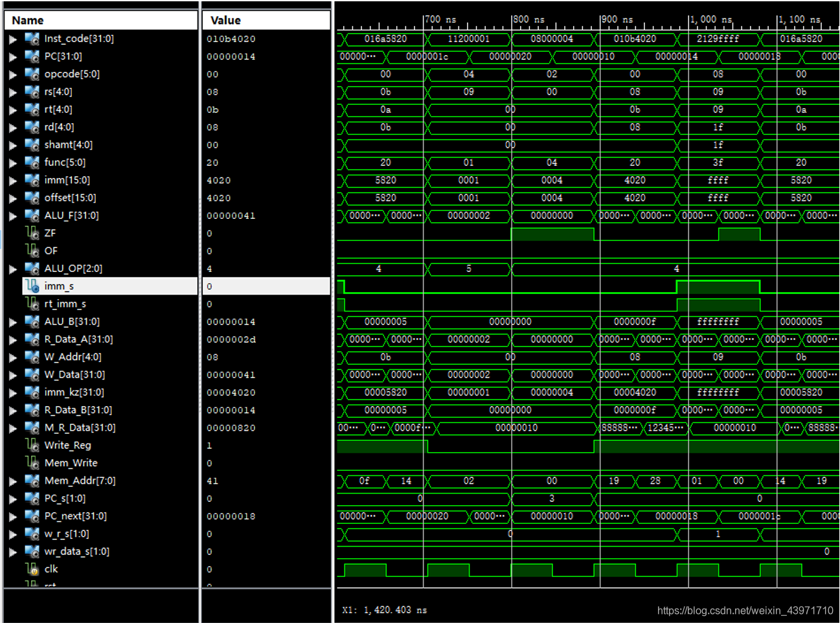Click the R_Data_B[31:0] bus icon
Screen dimensions: 840x623
pyautogui.click(x=32, y=410)
